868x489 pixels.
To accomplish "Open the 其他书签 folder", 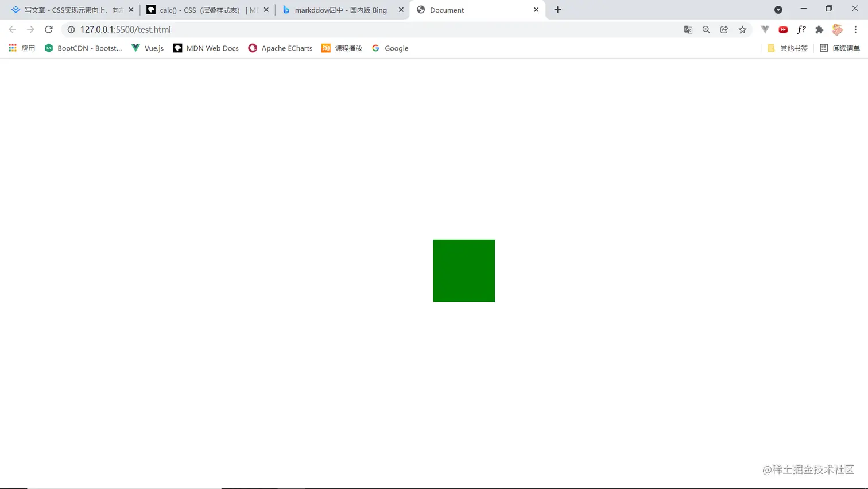I will tap(787, 48).
